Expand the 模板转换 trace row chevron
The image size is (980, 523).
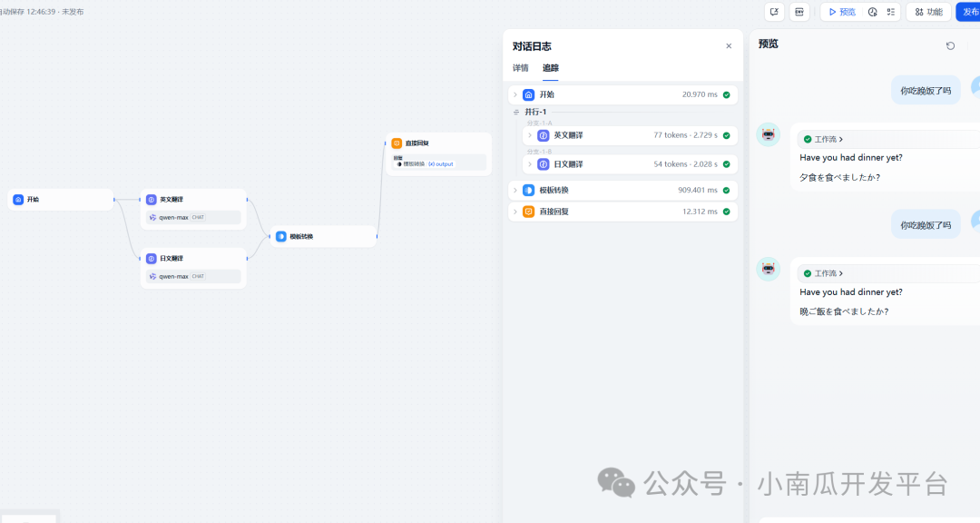point(515,190)
